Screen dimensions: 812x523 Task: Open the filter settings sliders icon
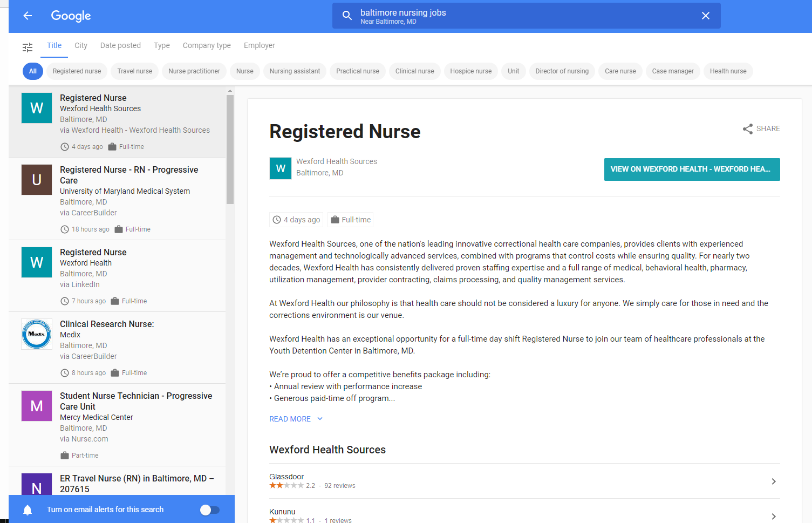coord(28,47)
